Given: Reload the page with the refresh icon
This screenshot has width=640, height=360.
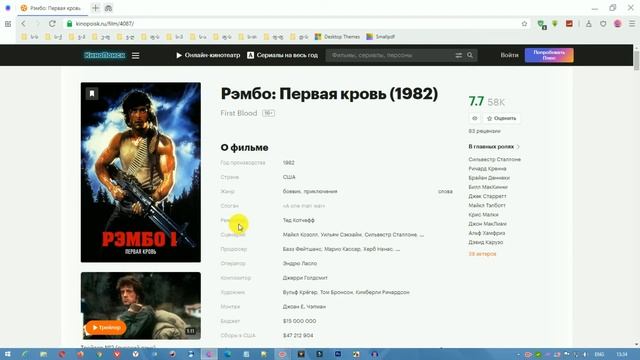Looking at the screenshot, I should (52, 24).
